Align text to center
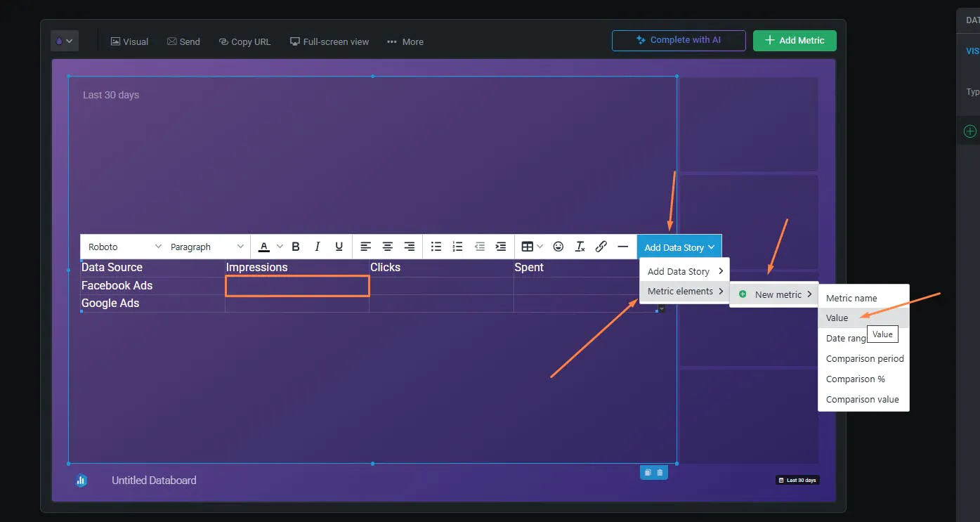980x522 pixels. tap(387, 247)
